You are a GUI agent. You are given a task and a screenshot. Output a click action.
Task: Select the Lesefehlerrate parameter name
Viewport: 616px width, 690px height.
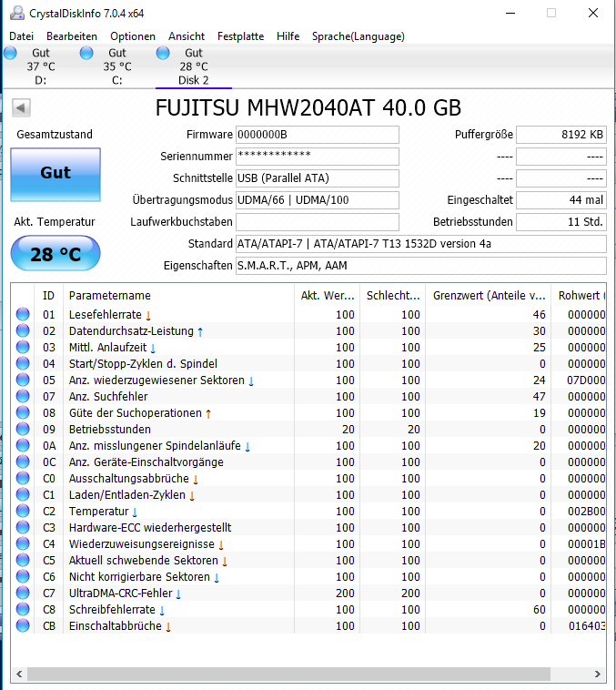coord(110,315)
